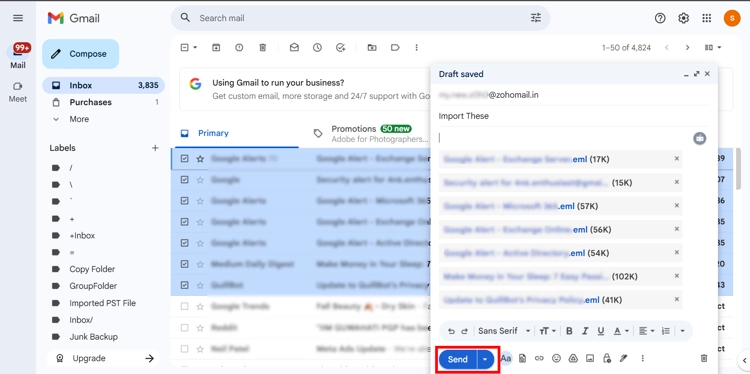This screenshot has width=750, height=374.
Task: Archive the selected emails
Action: [x=216, y=47]
